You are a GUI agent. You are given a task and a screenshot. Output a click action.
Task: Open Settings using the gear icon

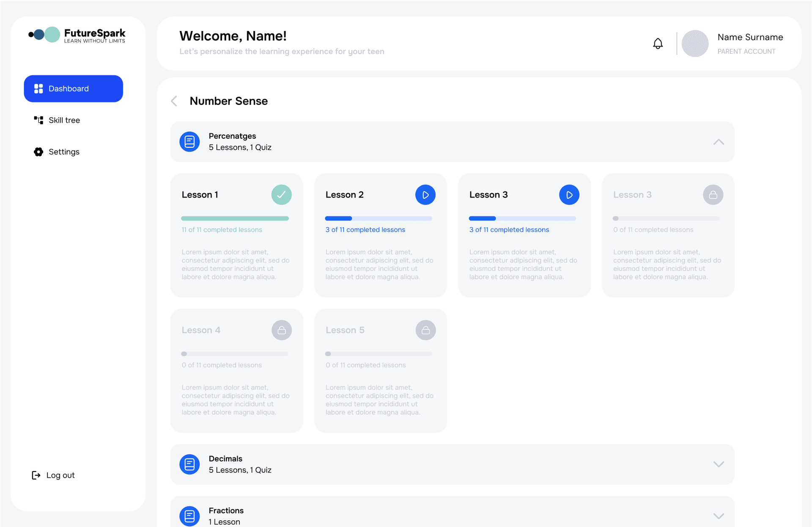38,152
